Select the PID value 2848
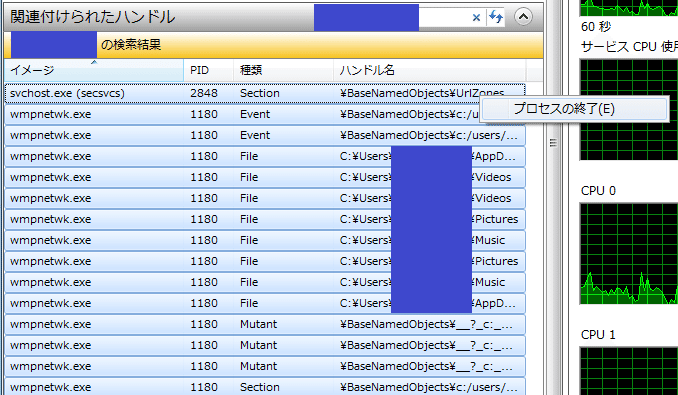 click(204, 93)
